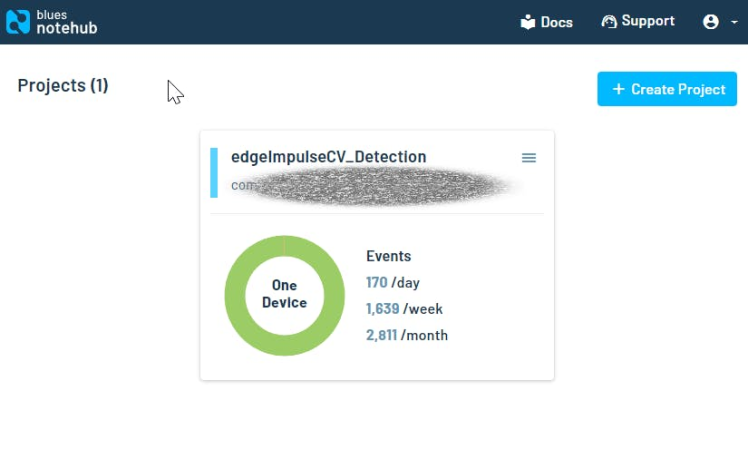This screenshot has width=748, height=469.
Task: Click the plus icon in Create Project
Action: (x=618, y=89)
